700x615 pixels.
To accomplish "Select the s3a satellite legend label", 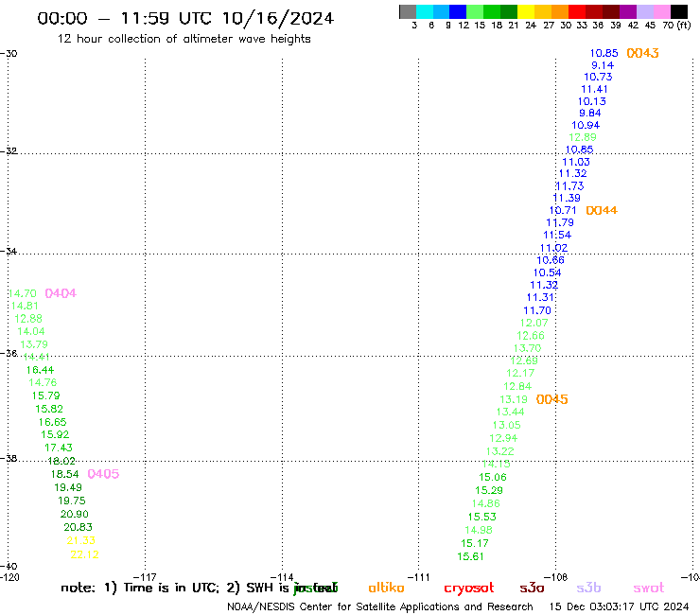I will (x=532, y=588).
